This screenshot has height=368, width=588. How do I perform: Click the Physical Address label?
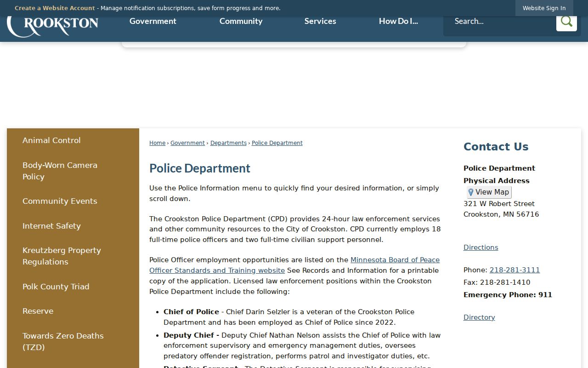(496, 181)
